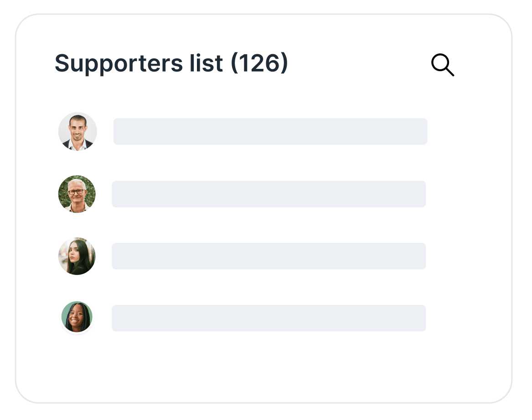Open the name bar beside the dark-haired woman
This screenshot has width=532, height=420.
tap(269, 256)
